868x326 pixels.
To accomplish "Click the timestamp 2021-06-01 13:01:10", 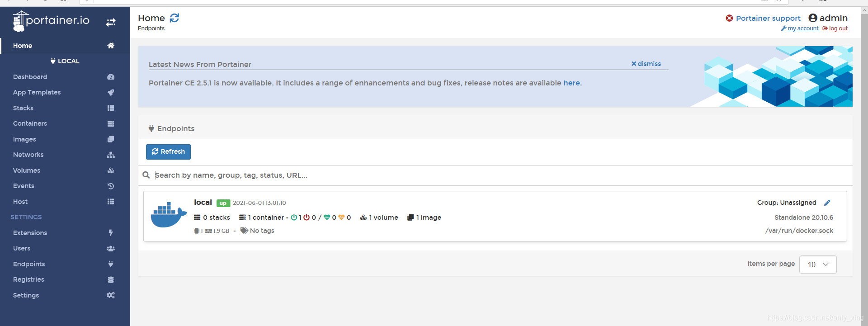I will [259, 203].
